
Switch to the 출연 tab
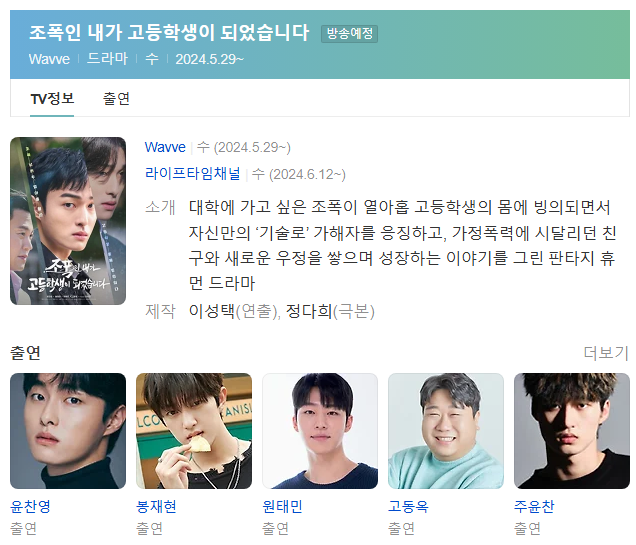click(x=116, y=99)
